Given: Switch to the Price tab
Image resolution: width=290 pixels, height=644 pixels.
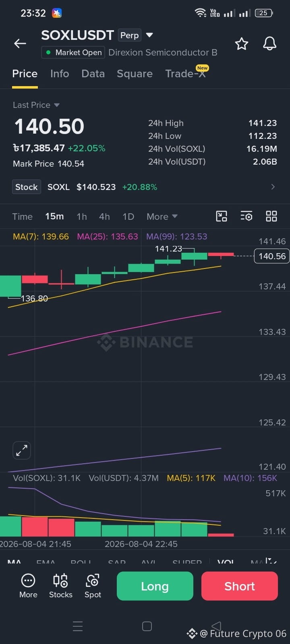Looking at the screenshot, I should [25, 74].
